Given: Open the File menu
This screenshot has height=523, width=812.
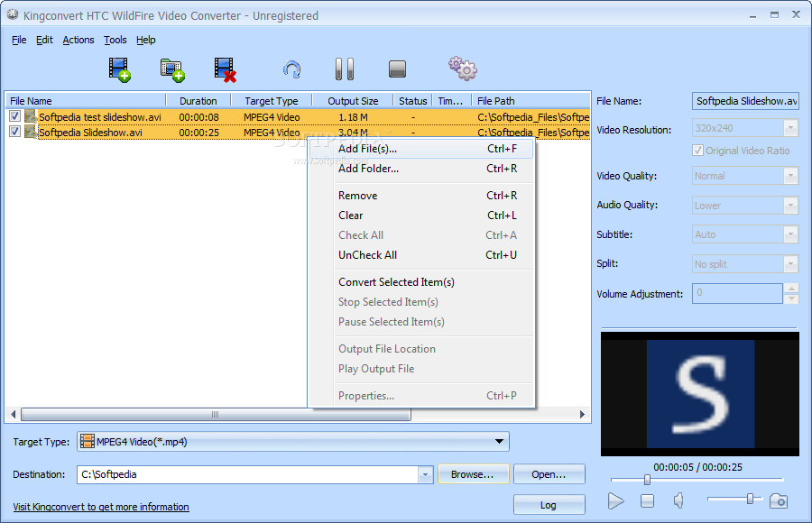Looking at the screenshot, I should click(19, 40).
